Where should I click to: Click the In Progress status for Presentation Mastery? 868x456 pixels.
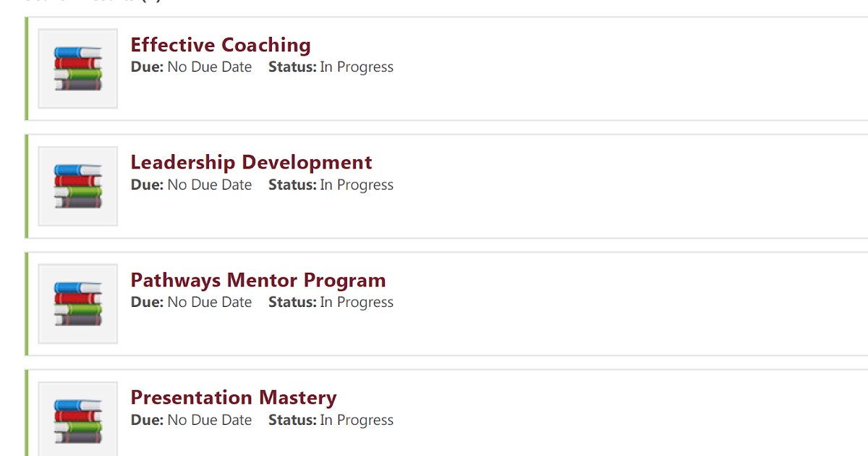click(357, 420)
